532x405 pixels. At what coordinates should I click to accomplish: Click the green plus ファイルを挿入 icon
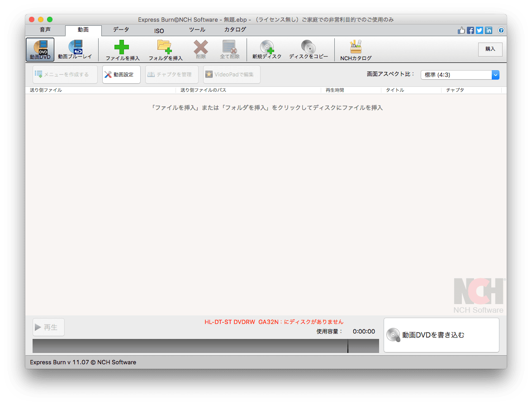point(122,50)
